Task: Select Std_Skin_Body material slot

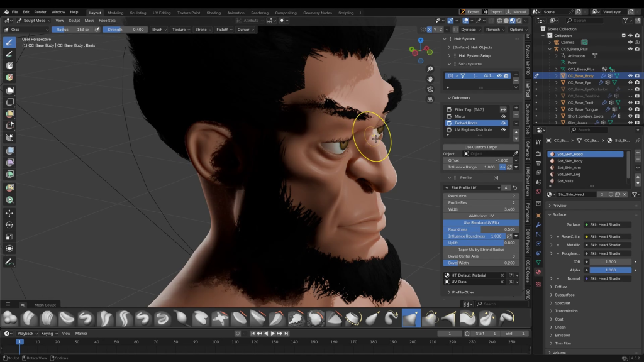Action: pyautogui.click(x=570, y=161)
